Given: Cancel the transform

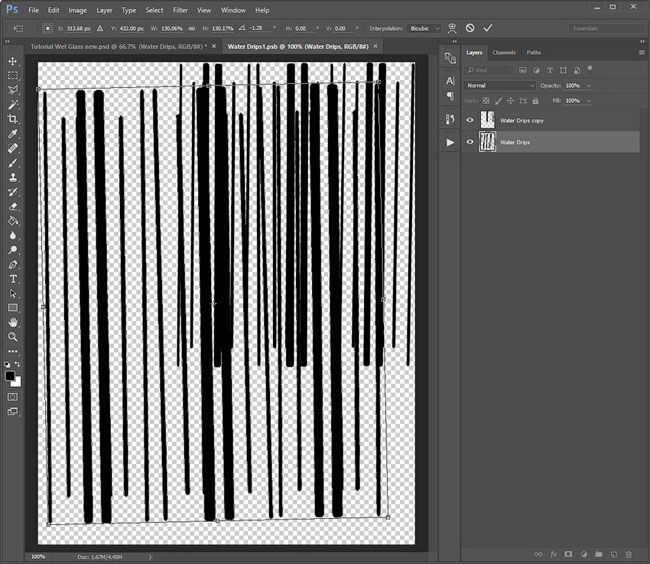Looking at the screenshot, I should [470, 28].
